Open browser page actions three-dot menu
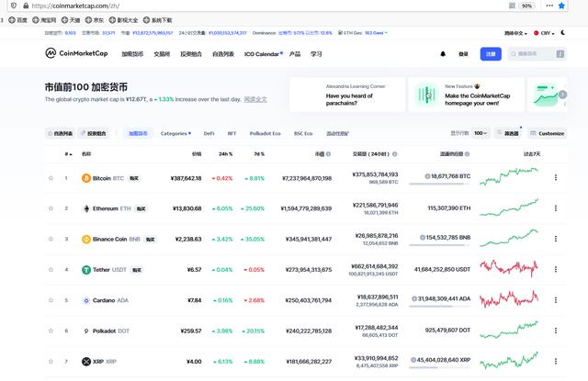This screenshot has width=588, height=381. pos(549,6)
